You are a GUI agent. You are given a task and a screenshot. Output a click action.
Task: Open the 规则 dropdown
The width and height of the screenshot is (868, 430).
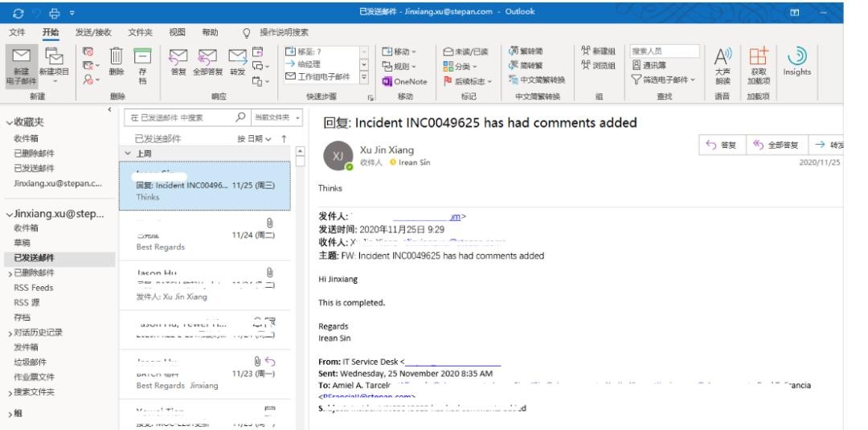[399, 67]
